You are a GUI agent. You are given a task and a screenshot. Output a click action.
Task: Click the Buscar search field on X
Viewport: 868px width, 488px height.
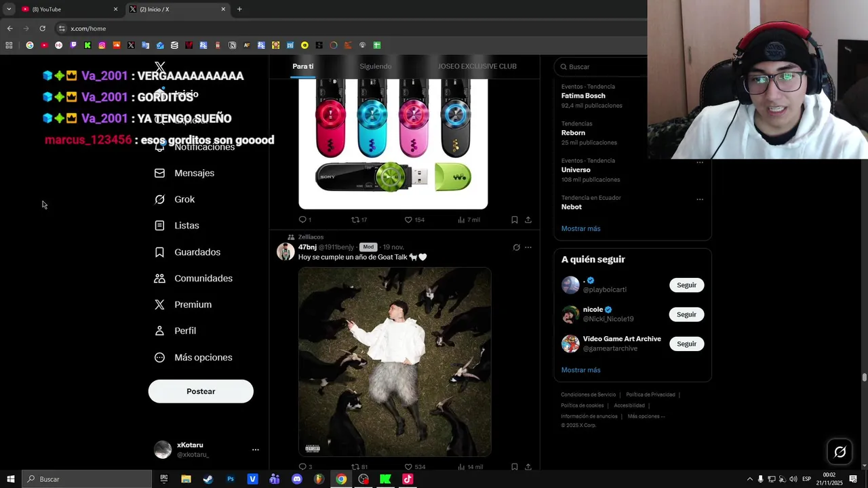click(x=600, y=66)
